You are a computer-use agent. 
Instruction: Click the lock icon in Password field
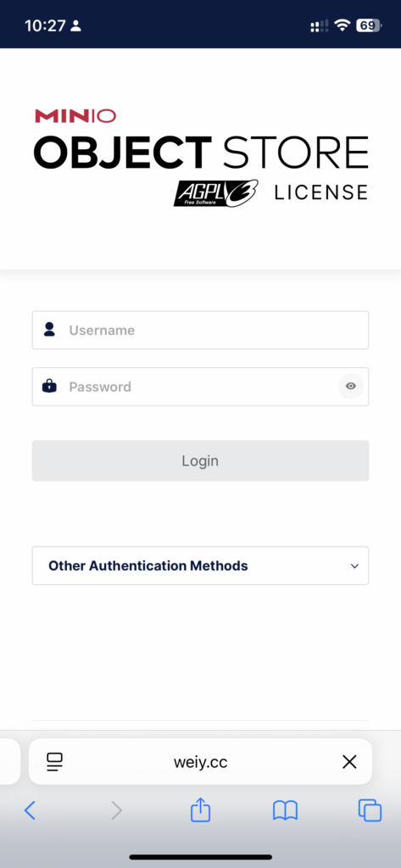pyautogui.click(x=49, y=386)
